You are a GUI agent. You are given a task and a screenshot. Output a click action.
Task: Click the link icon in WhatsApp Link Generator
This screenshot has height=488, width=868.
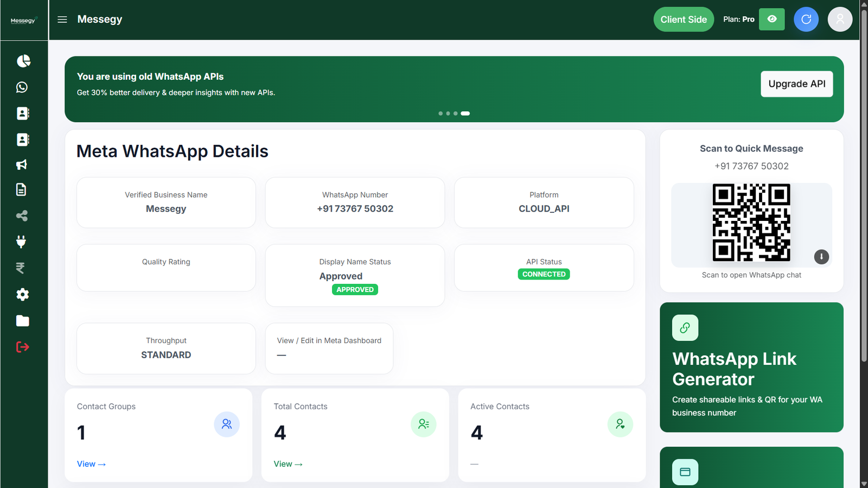[x=685, y=328]
